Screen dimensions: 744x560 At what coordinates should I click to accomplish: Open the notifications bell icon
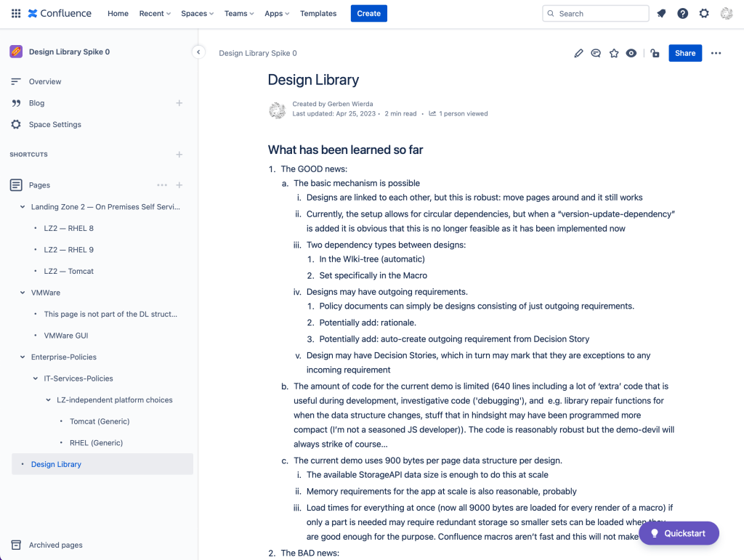pos(661,13)
